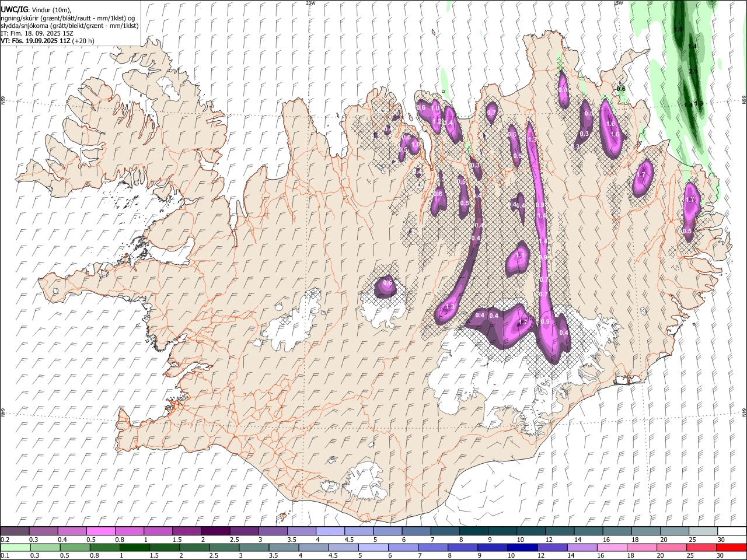Click the 'slydda/snjókoma' description line
The image size is (747, 560).
(x=69, y=26)
